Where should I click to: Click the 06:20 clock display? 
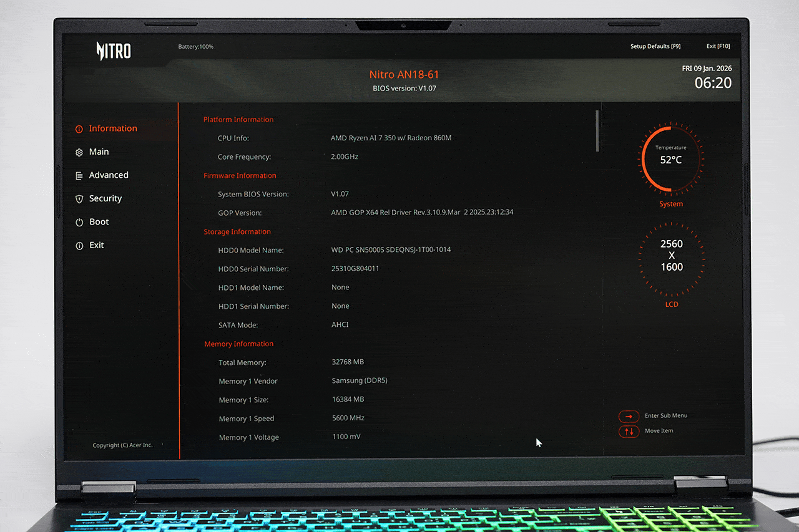(x=713, y=82)
